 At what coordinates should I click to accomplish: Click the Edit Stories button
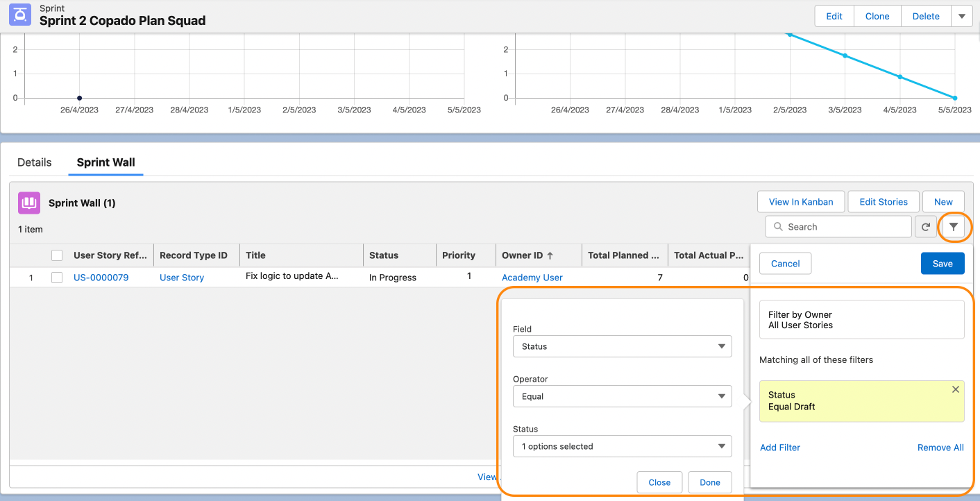click(884, 202)
